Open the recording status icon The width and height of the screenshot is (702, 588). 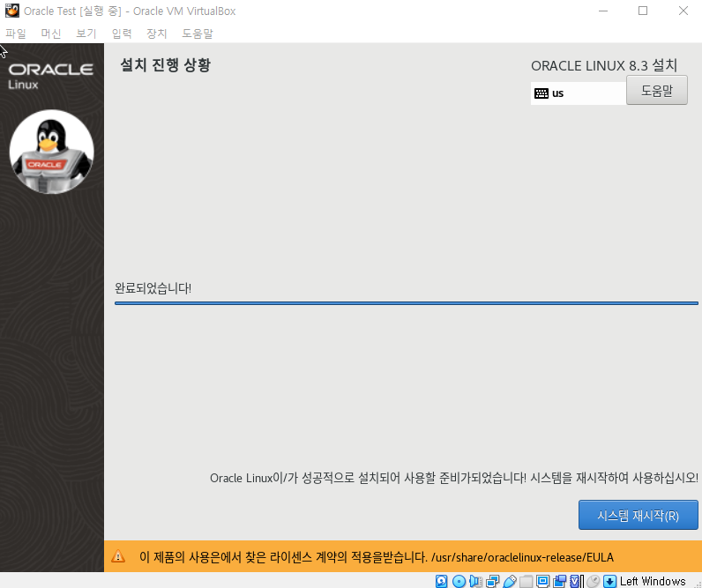[560, 581]
